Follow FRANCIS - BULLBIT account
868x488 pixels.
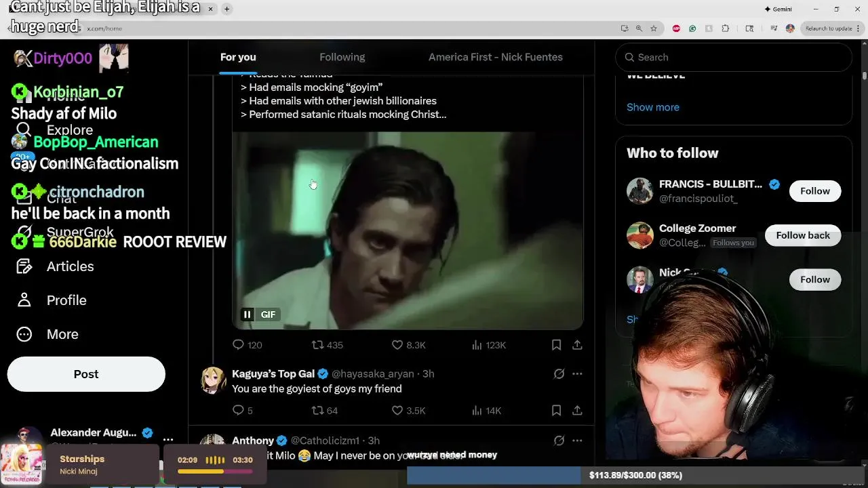click(x=815, y=191)
